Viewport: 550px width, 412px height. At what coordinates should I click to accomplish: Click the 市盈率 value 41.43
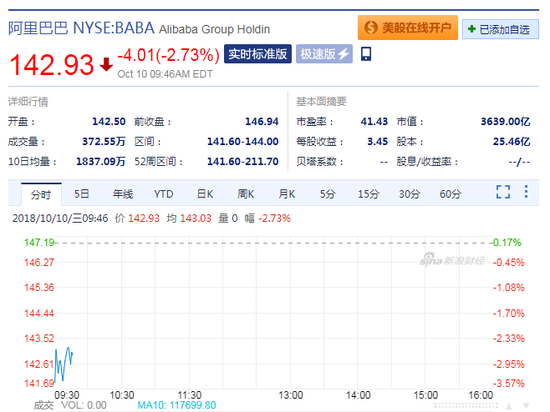[x=374, y=121]
